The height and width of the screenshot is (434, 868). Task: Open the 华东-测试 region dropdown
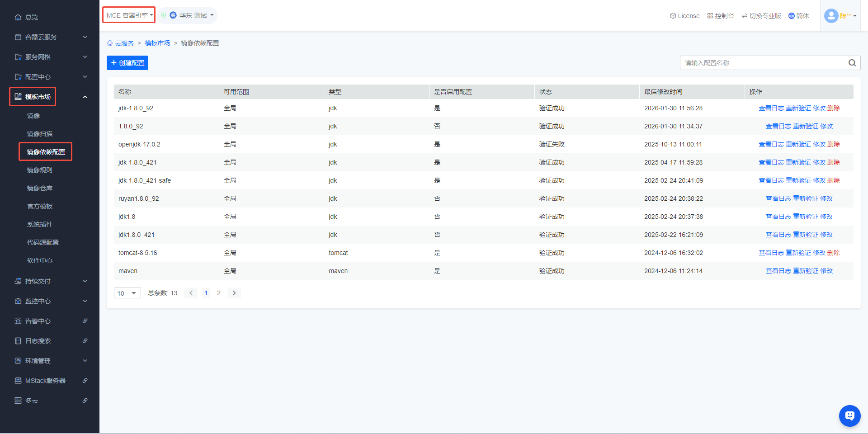click(x=188, y=15)
